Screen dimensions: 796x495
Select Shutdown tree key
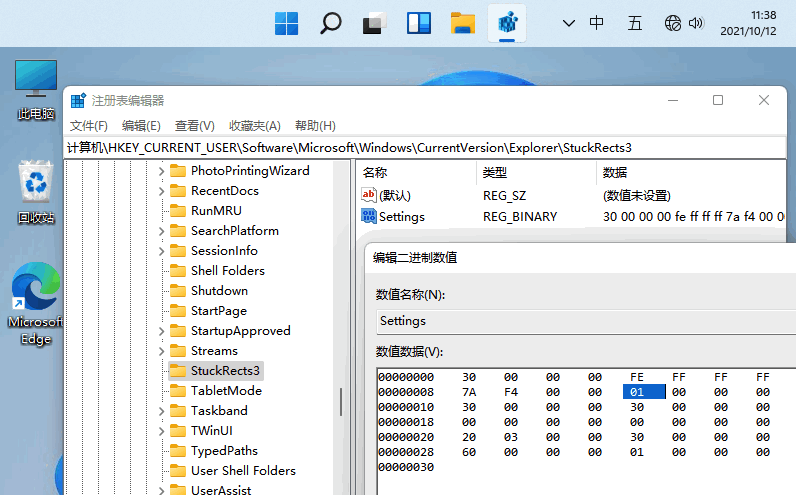219,291
